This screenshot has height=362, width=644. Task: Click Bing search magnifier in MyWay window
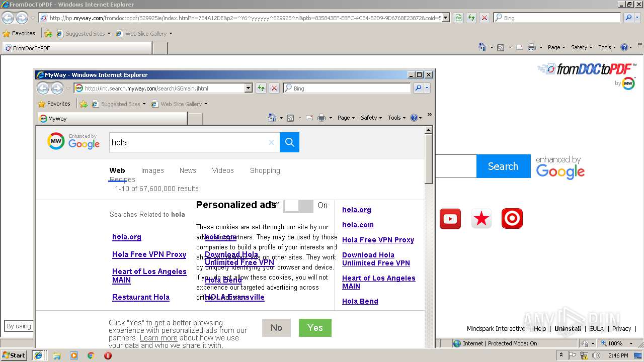(418, 88)
